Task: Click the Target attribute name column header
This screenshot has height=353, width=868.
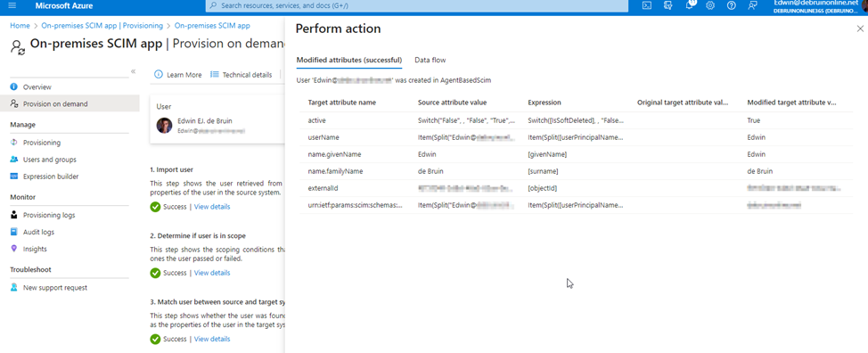Action: 342,103
